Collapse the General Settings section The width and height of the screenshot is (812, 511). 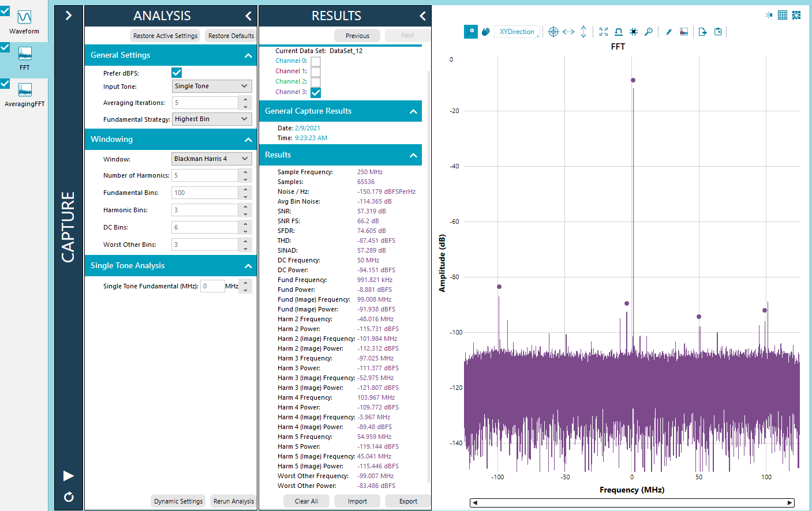tap(248, 55)
